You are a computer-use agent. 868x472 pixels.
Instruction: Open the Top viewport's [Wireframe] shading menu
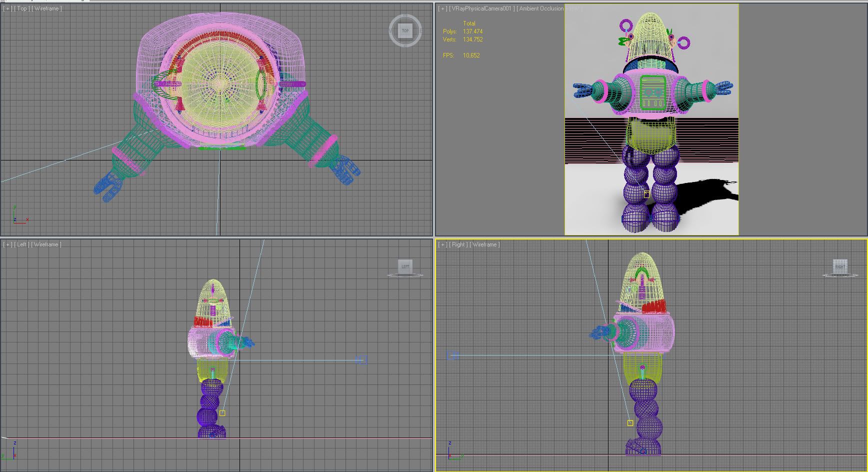[x=46, y=8]
